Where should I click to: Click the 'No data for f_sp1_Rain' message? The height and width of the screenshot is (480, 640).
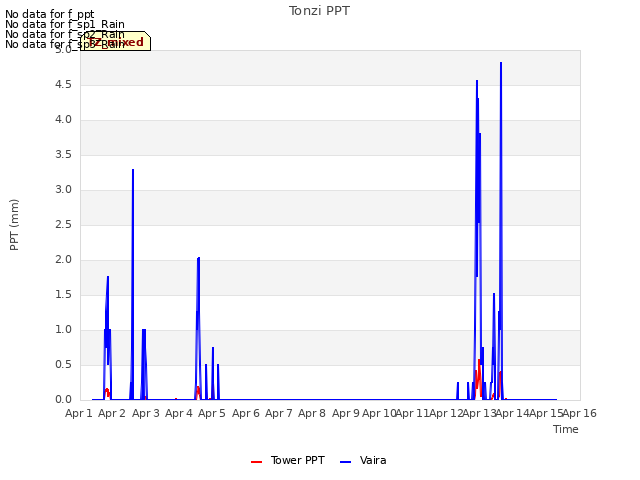64,24
